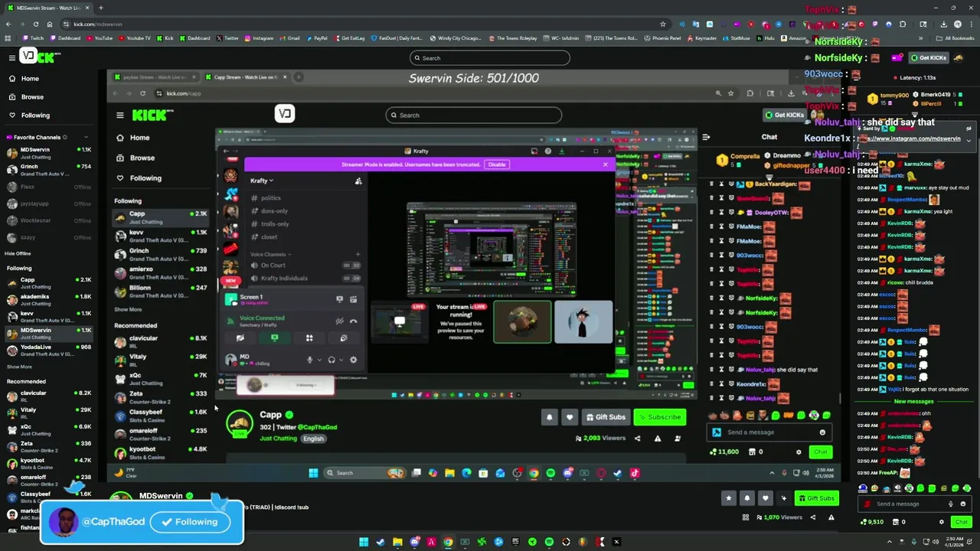Click the report warning icon beside 1,070 Viewers

coord(831,517)
